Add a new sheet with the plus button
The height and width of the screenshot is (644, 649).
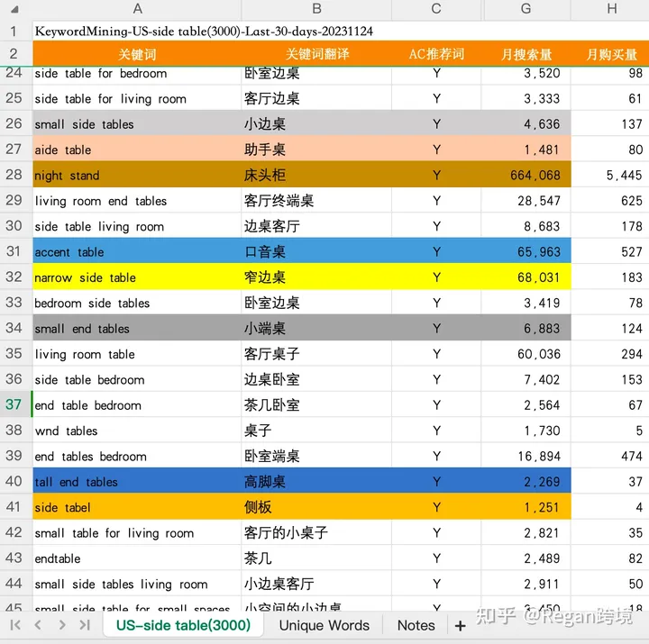point(461,625)
